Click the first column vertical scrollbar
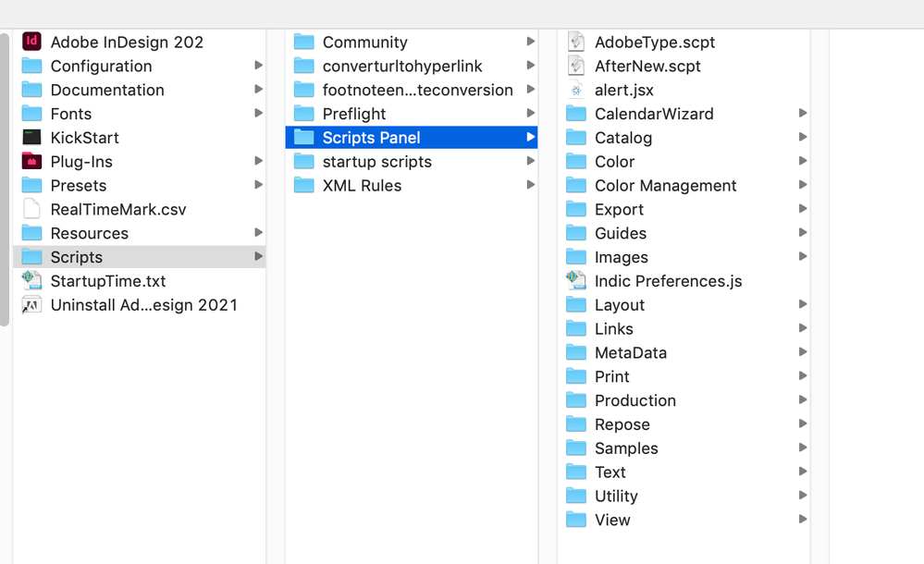This screenshot has height=564, width=924. (x=5, y=179)
